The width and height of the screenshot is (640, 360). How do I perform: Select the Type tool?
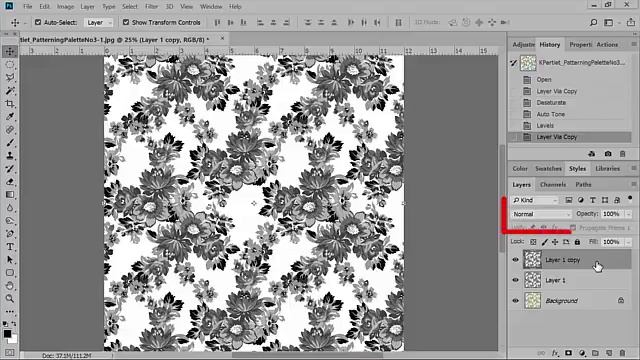pos(10,247)
